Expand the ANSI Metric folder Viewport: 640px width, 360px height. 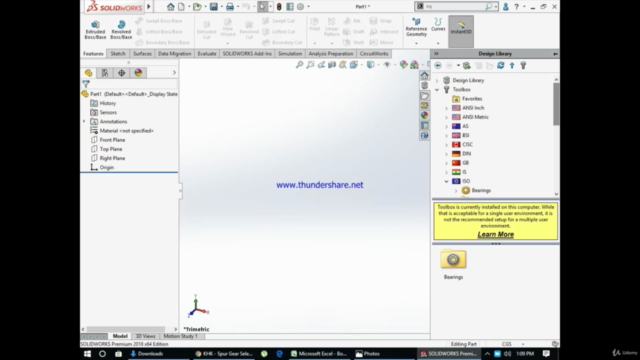pos(447,117)
